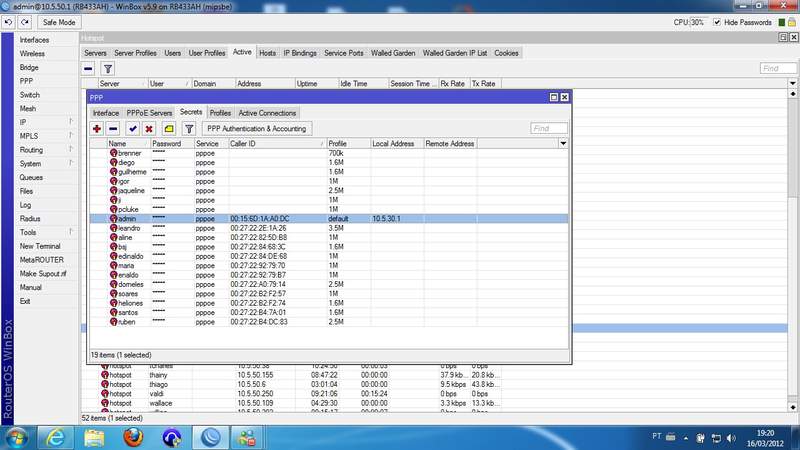Toggle the Hide Passwords checkbox
The height and width of the screenshot is (450, 800).
716,21
